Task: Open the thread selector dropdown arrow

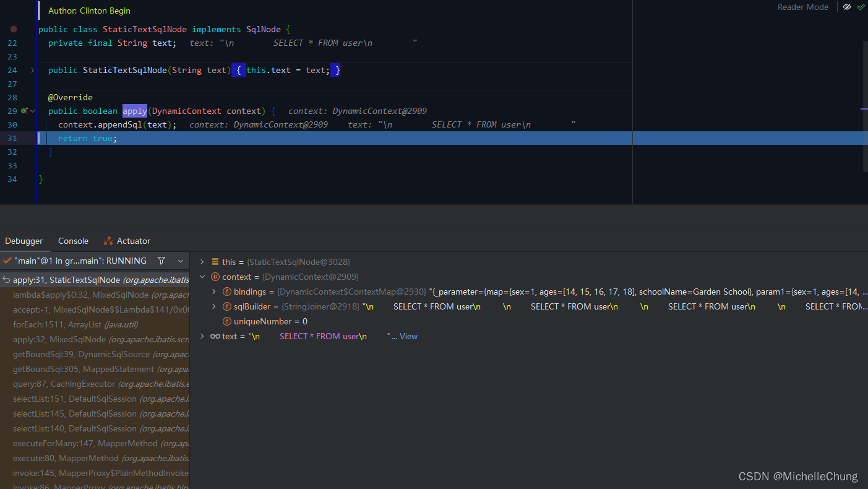Action: click(x=181, y=261)
